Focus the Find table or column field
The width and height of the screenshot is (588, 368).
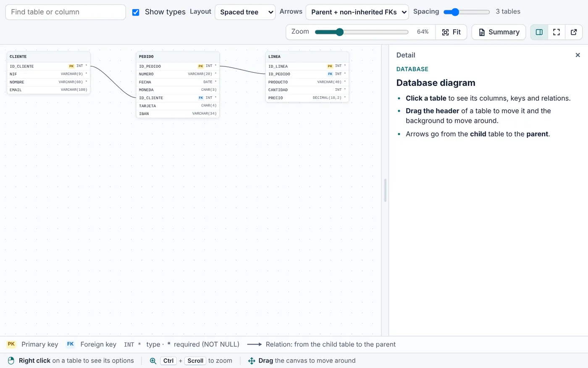coord(66,12)
